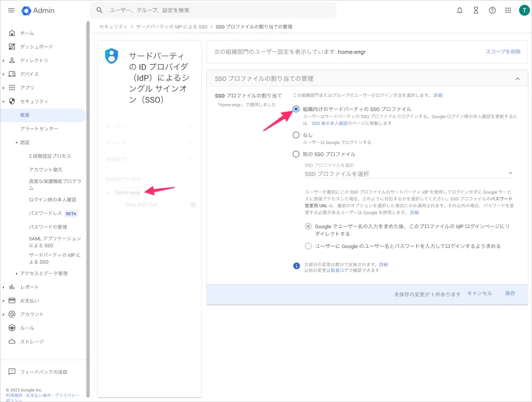Expand アクセスとデータ管理 arrow

pyautogui.click(x=16, y=273)
